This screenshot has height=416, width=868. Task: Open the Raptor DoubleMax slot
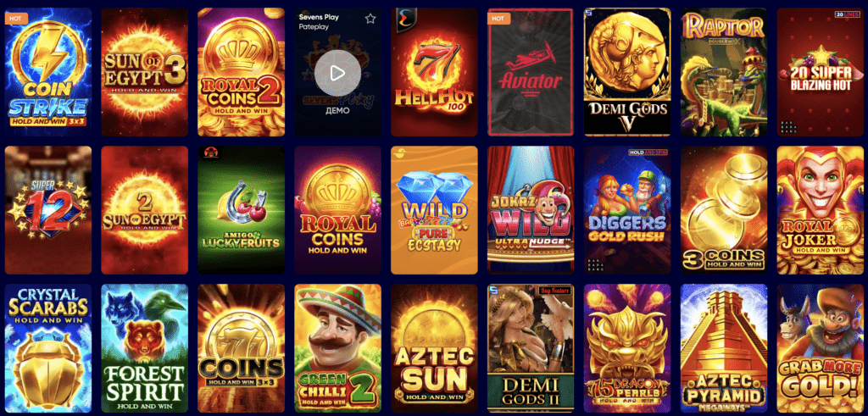coord(724,72)
